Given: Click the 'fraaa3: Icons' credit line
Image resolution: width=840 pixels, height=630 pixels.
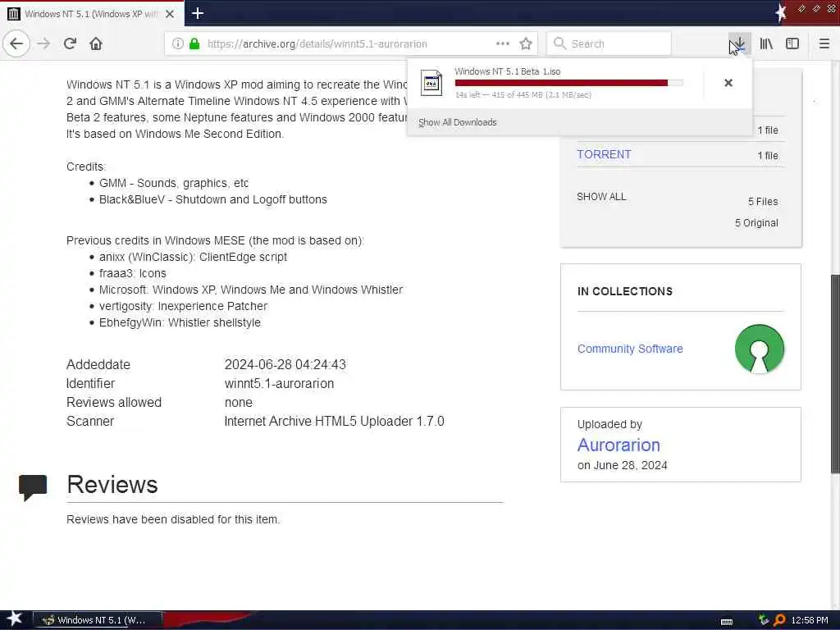Looking at the screenshot, I should [x=132, y=273].
